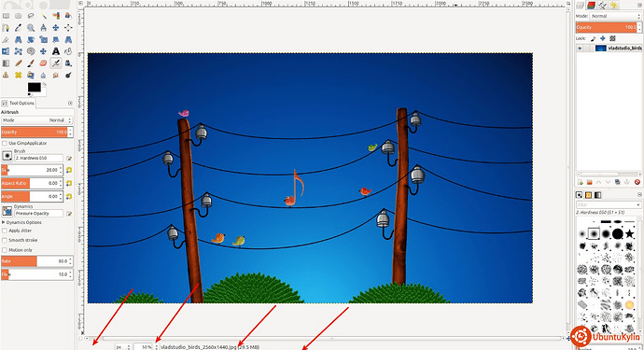644x350 pixels.
Task: Select the Heal tool
Action: [19, 76]
